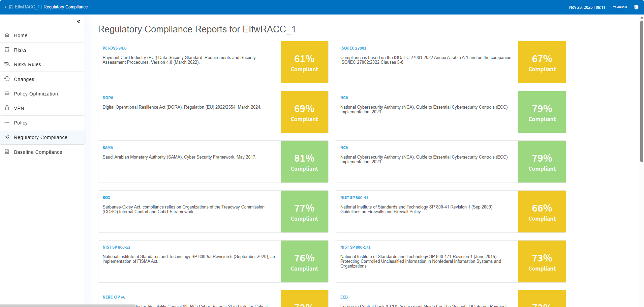Click the round logo icon in top-right header
This screenshot has height=307, width=644.
636,7
